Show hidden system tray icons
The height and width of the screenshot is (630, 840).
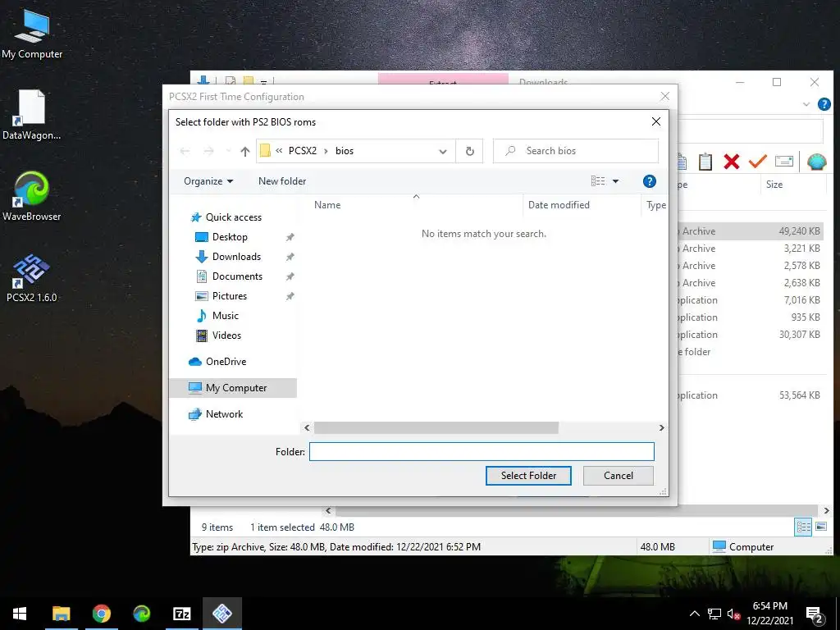(x=694, y=614)
